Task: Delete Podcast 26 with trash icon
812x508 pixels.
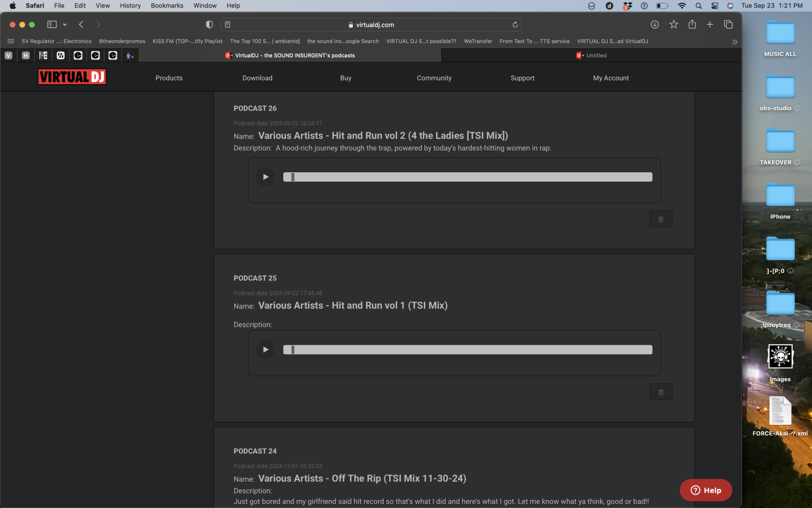Action: [x=661, y=219]
